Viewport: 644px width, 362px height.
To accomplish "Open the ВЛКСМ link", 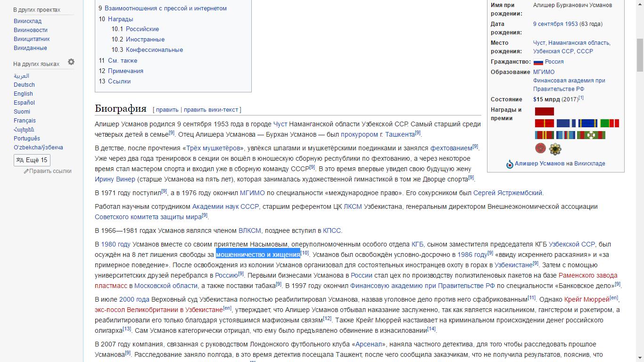I will click(x=250, y=231).
